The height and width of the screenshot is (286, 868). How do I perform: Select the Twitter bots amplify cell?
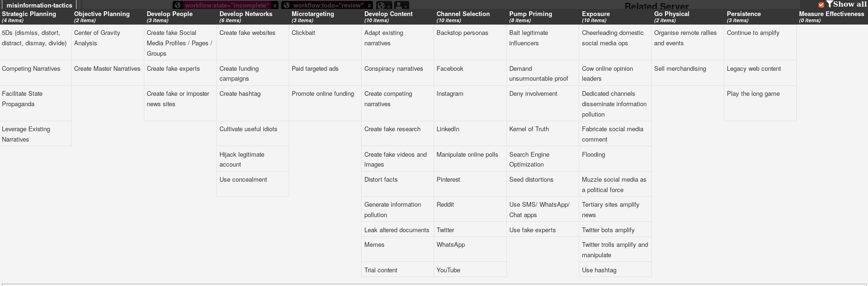coord(608,230)
